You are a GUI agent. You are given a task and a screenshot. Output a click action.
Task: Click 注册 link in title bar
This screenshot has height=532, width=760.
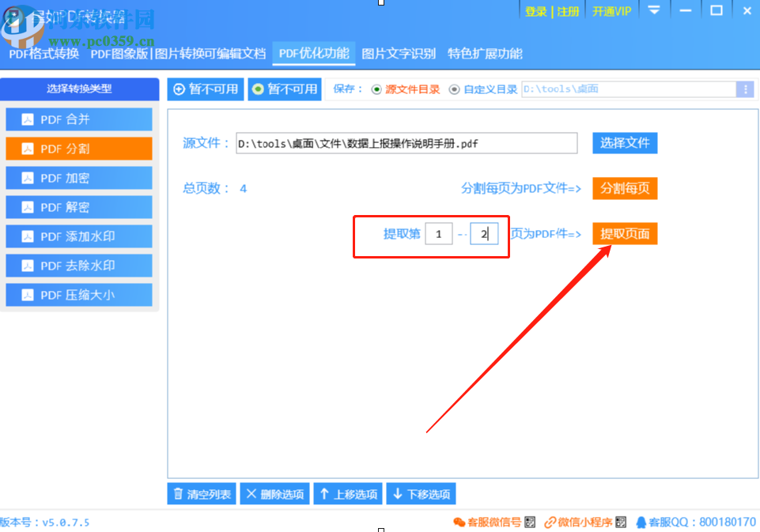[568, 12]
